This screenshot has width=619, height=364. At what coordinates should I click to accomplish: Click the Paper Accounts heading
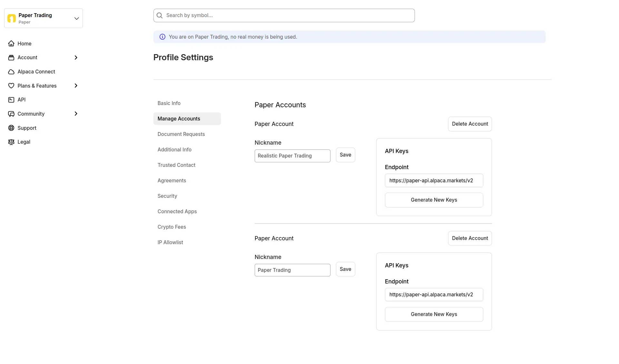pos(280,105)
